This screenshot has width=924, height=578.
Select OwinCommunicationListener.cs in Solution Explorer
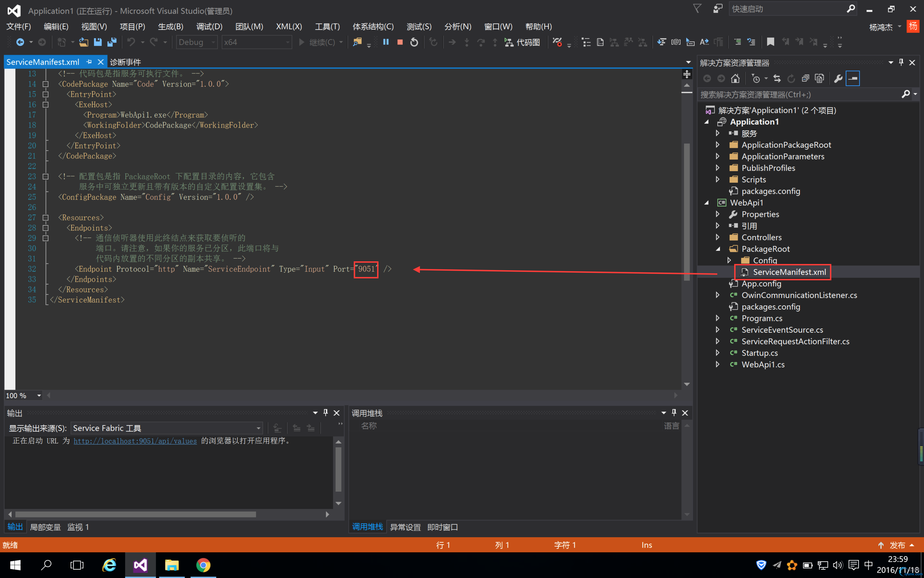point(799,295)
